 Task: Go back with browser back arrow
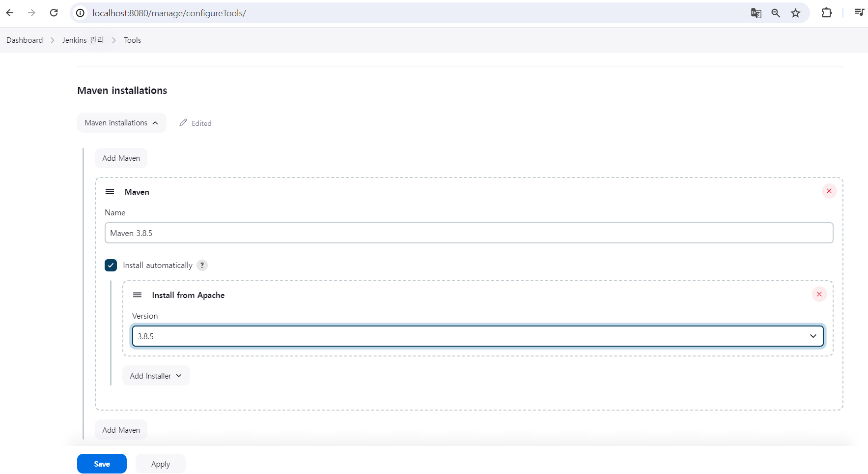pos(10,13)
